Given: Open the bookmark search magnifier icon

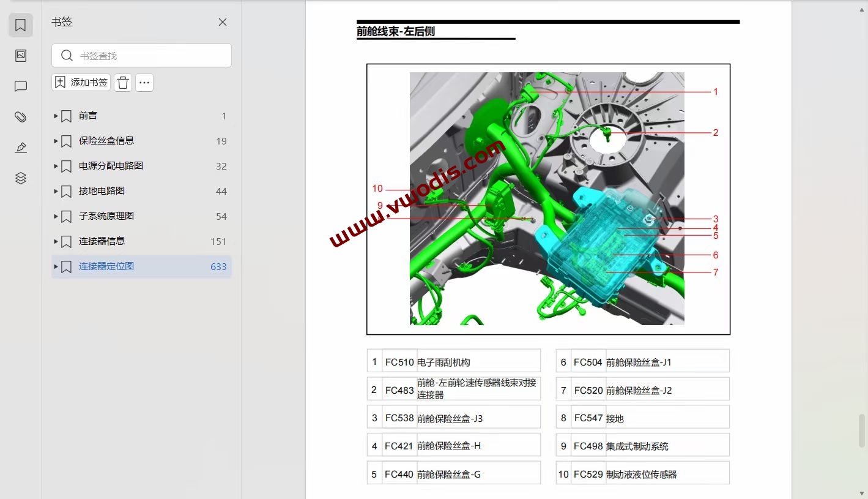Looking at the screenshot, I should pyautogui.click(x=67, y=55).
